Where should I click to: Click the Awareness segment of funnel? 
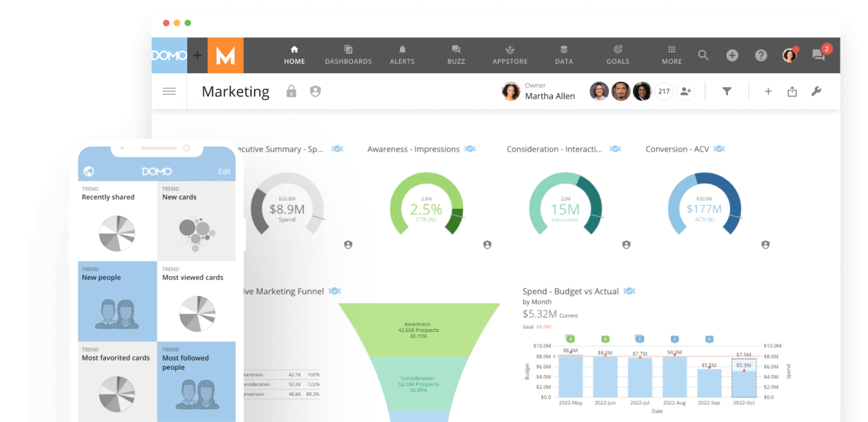click(x=418, y=330)
